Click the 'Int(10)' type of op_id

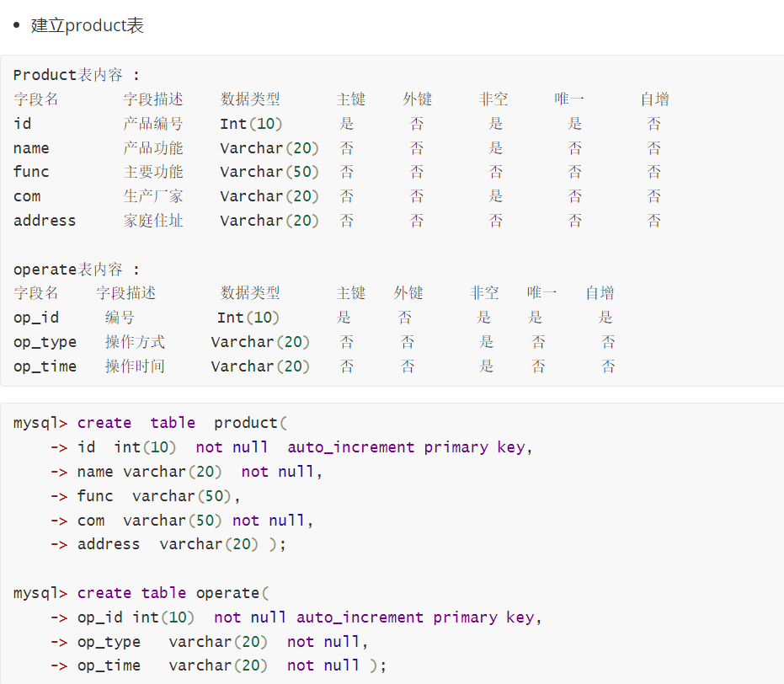(248, 318)
